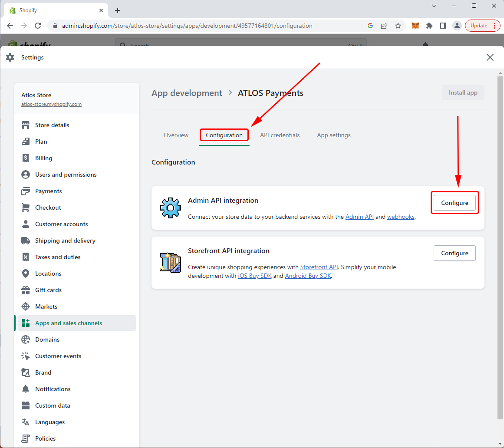Click the Payments card icon
This screenshot has width=504, height=448.
click(x=25, y=191)
